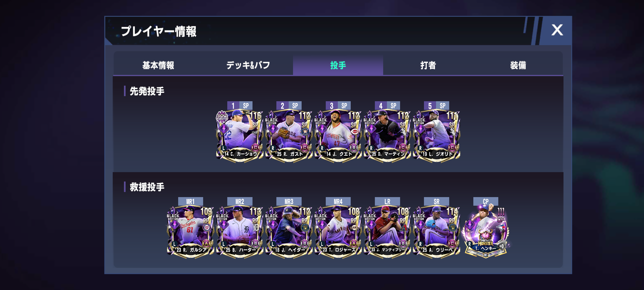Select the 投手 tab
Viewport: 644px width, 290px height.
(338, 65)
